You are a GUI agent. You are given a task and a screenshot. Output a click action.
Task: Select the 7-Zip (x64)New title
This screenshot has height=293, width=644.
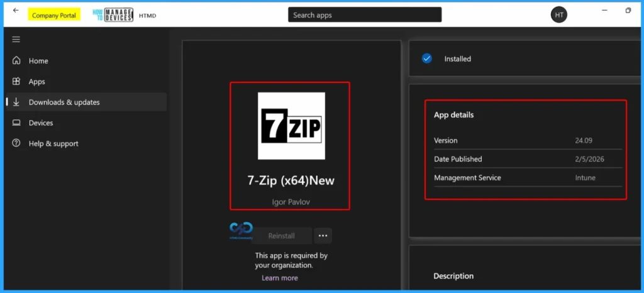(x=291, y=180)
